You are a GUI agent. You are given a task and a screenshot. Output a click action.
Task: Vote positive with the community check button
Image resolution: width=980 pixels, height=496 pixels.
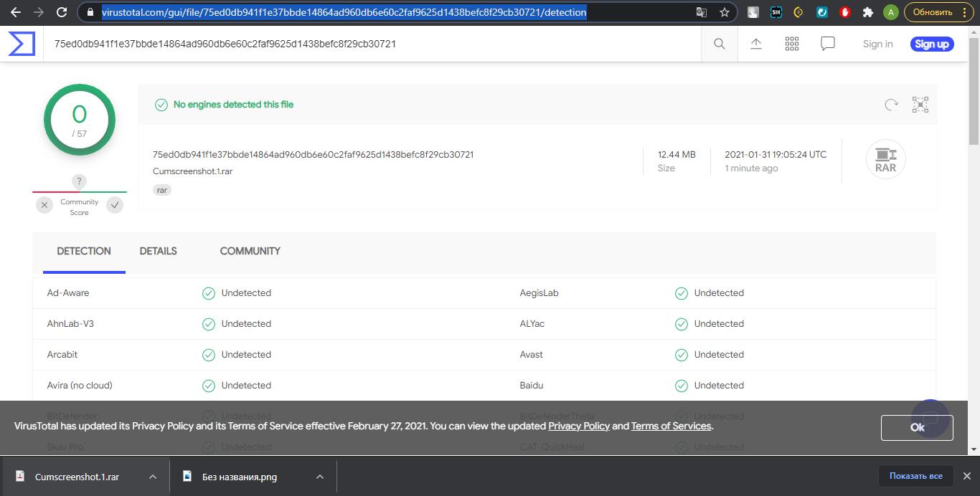click(115, 205)
